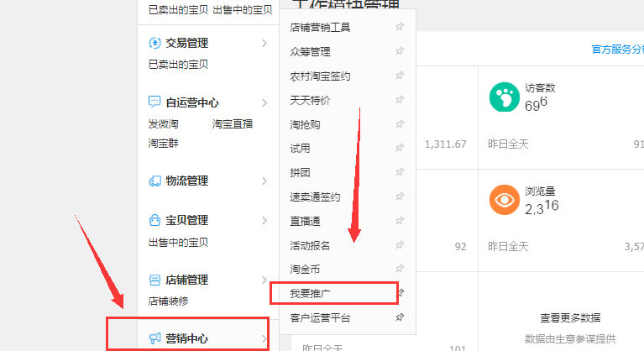Click the 浏览量 label
Screen dimensions: 644x351
pyautogui.click(x=540, y=191)
